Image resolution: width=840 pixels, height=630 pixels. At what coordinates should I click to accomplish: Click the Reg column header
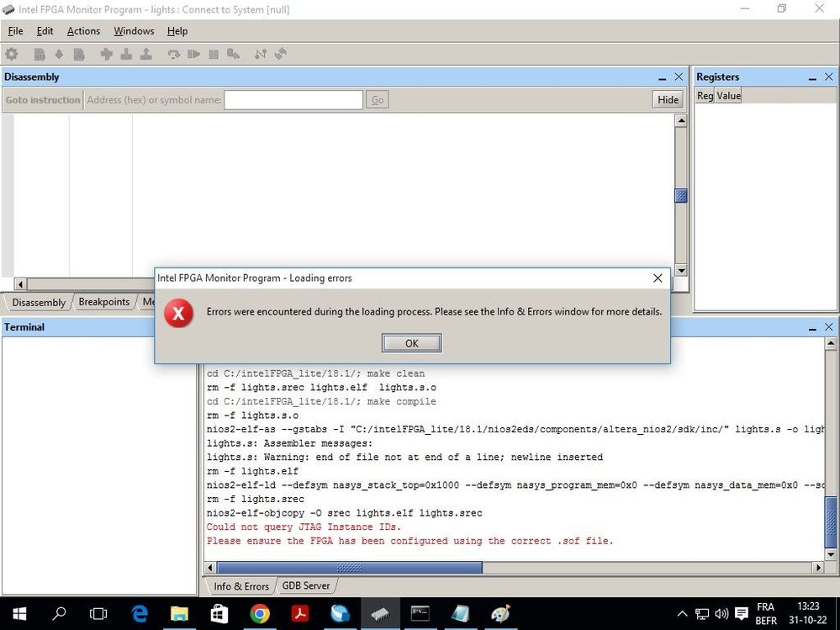point(705,95)
